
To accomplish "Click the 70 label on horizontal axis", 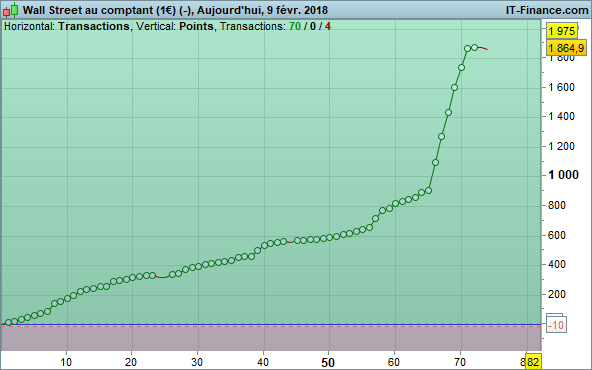I will (x=459, y=362).
